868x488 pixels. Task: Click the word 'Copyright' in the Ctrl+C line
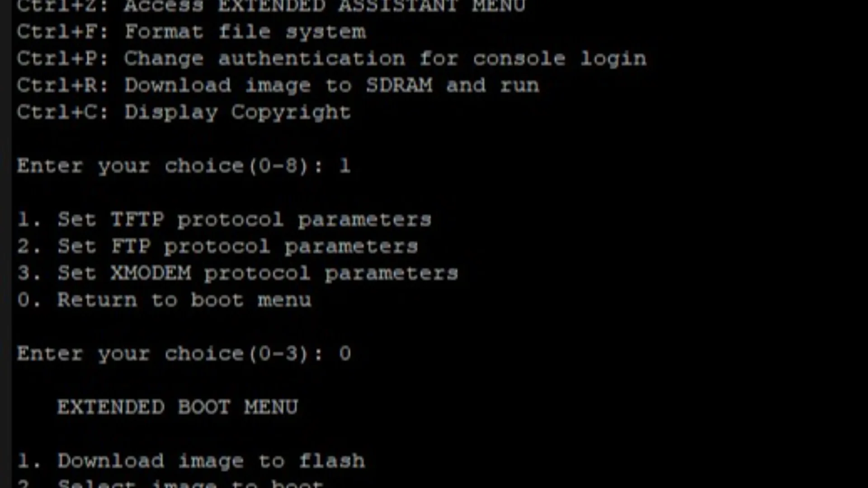(x=291, y=113)
